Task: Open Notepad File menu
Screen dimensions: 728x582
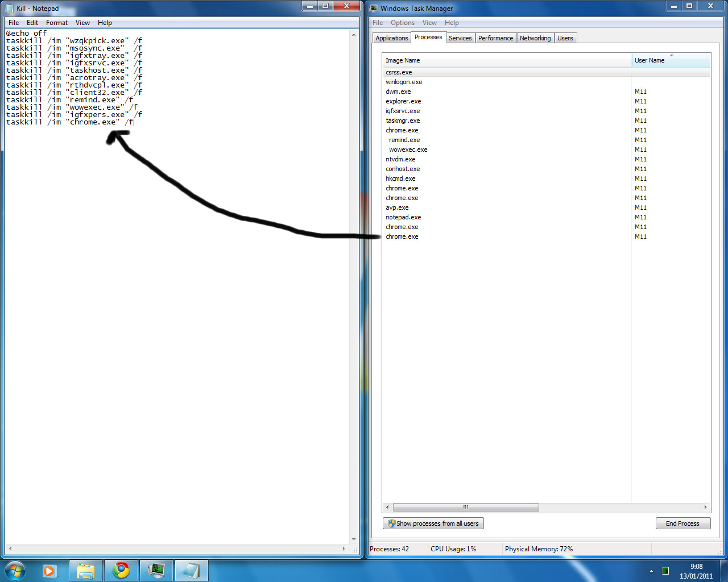Action: (14, 23)
